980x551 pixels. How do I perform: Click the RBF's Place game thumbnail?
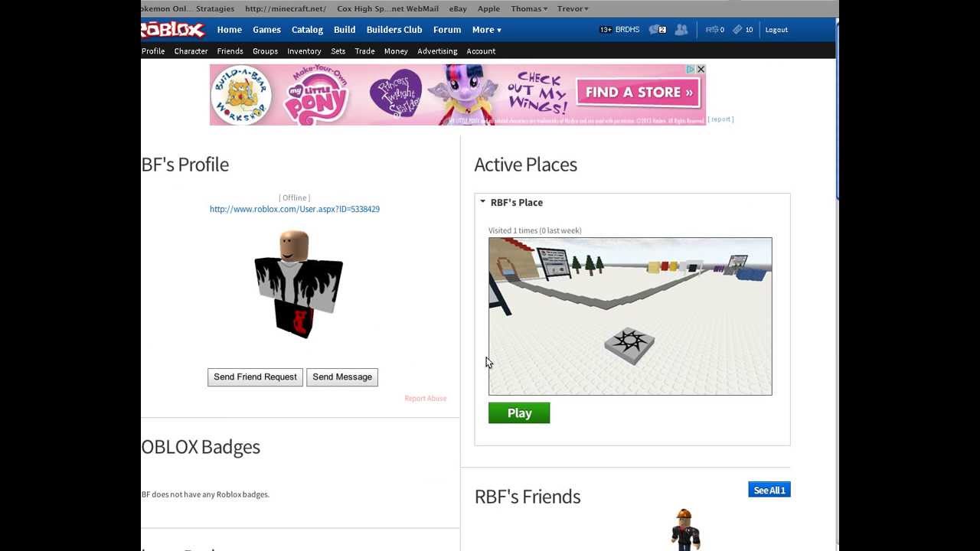(630, 316)
